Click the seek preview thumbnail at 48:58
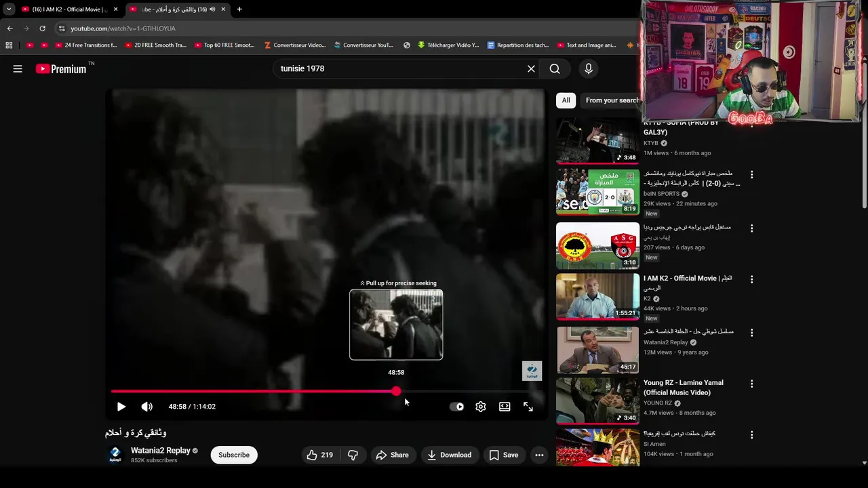This screenshot has width=868, height=488. pyautogui.click(x=396, y=325)
